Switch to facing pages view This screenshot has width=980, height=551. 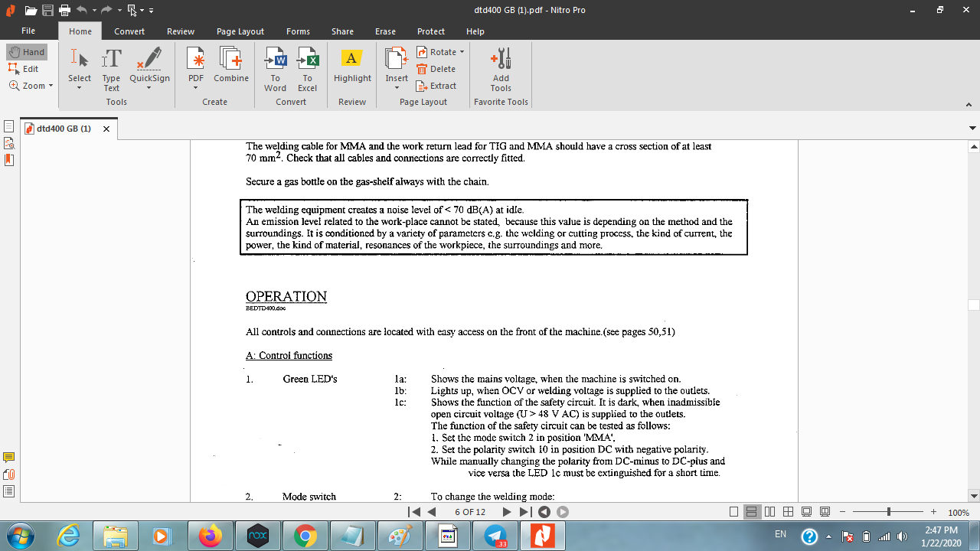pyautogui.click(x=770, y=512)
